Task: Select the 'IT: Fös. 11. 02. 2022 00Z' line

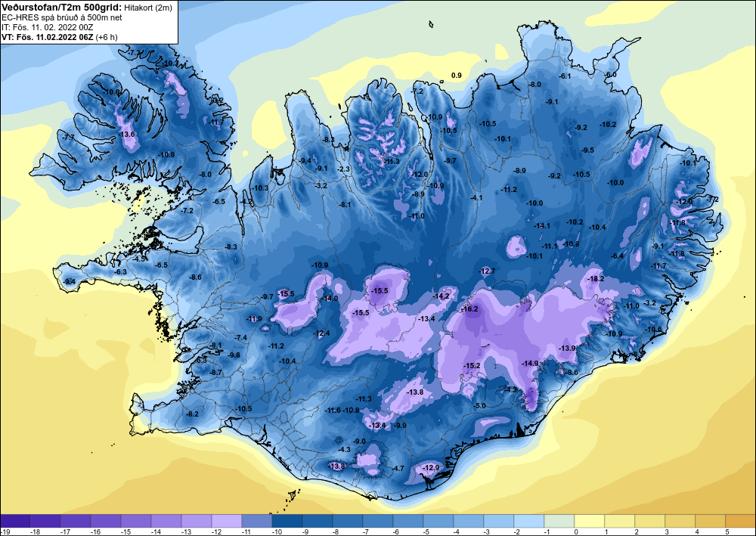Action: pyautogui.click(x=47, y=27)
